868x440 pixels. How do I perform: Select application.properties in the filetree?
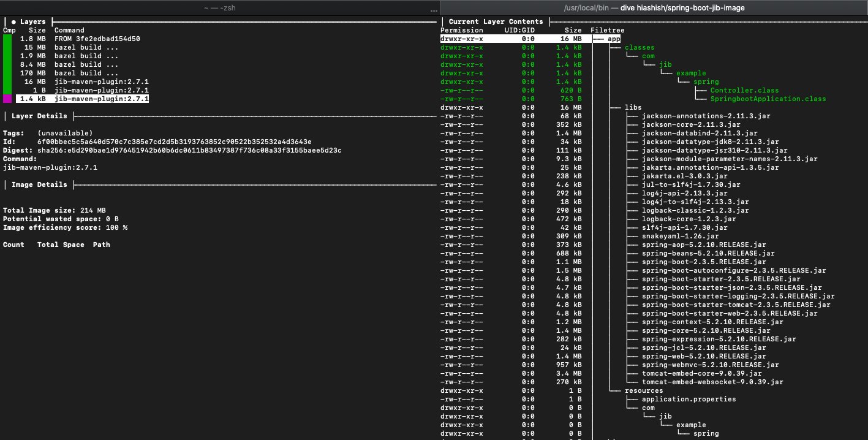point(689,399)
